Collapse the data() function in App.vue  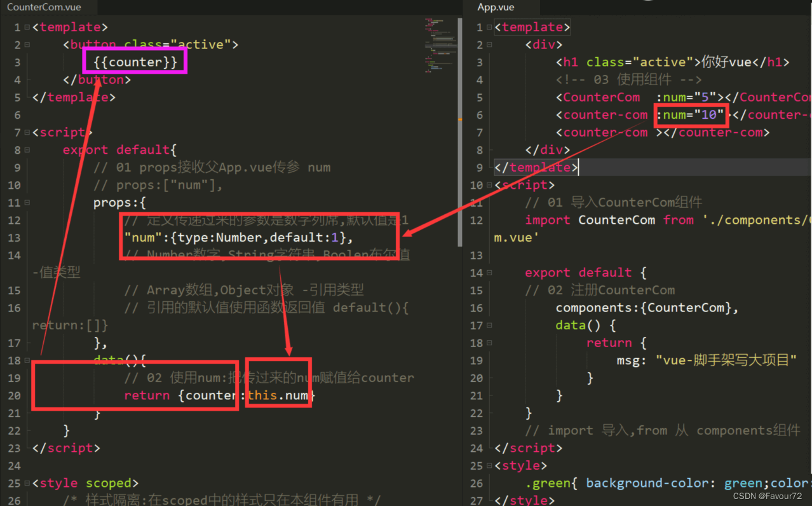point(489,325)
